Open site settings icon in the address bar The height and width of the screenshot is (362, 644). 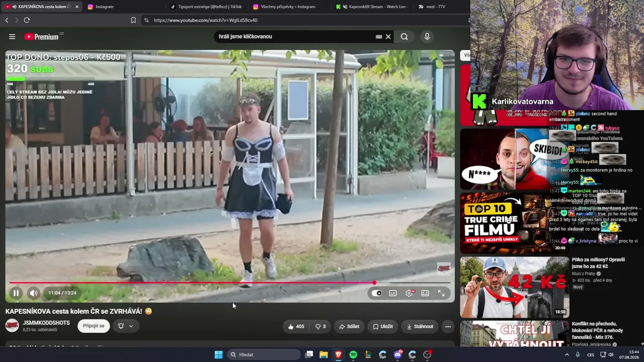tap(146, 20)
